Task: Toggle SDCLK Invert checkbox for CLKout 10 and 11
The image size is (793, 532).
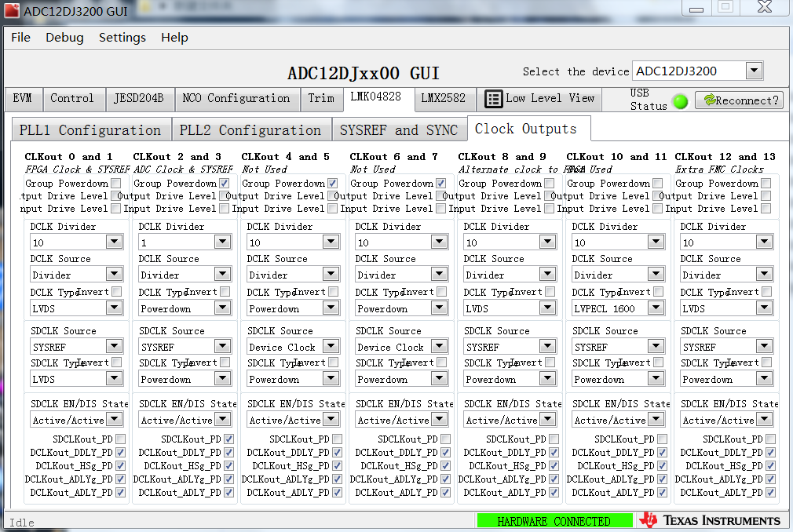Action: [659, 363]
